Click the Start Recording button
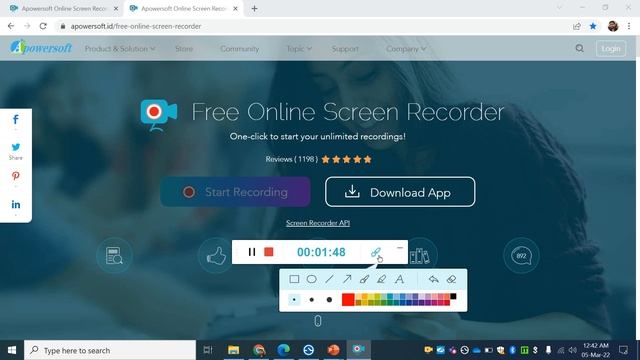This screenshot has width=640, height=360. click(236, 192)
